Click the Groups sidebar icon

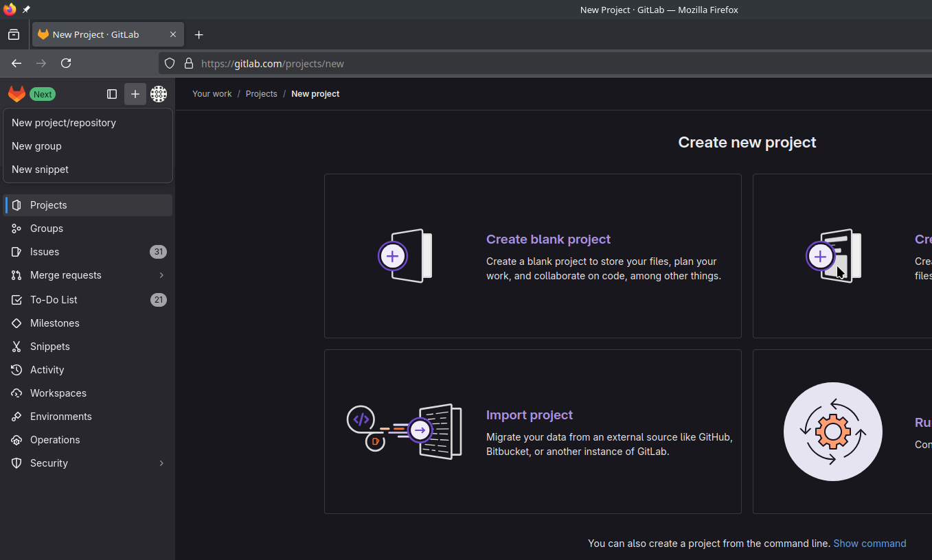tap(16, 229)
